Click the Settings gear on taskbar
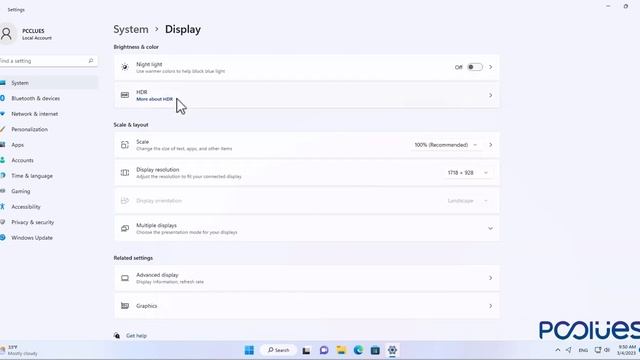Screen dimensions: 640x360 click(392, 350)
